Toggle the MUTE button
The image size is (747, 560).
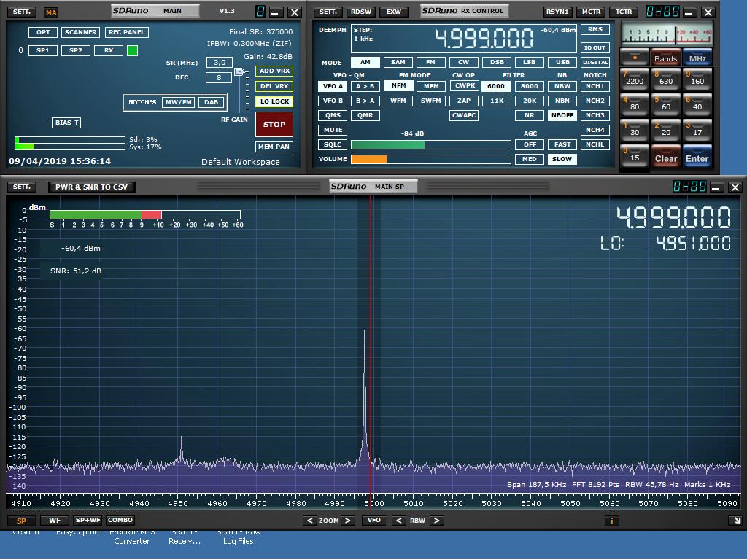333,130
